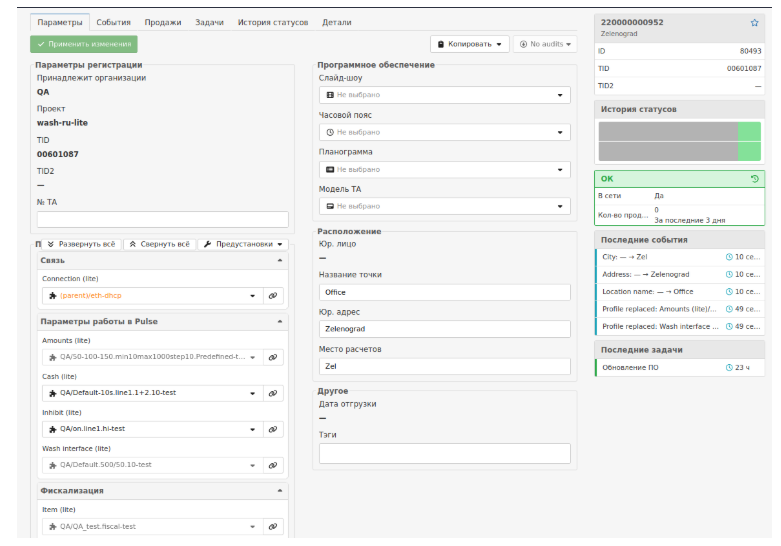Switch to the Параметры tab
Image resolution: width=781 pixels, height=546 pixels.
(x=60, y=22)
